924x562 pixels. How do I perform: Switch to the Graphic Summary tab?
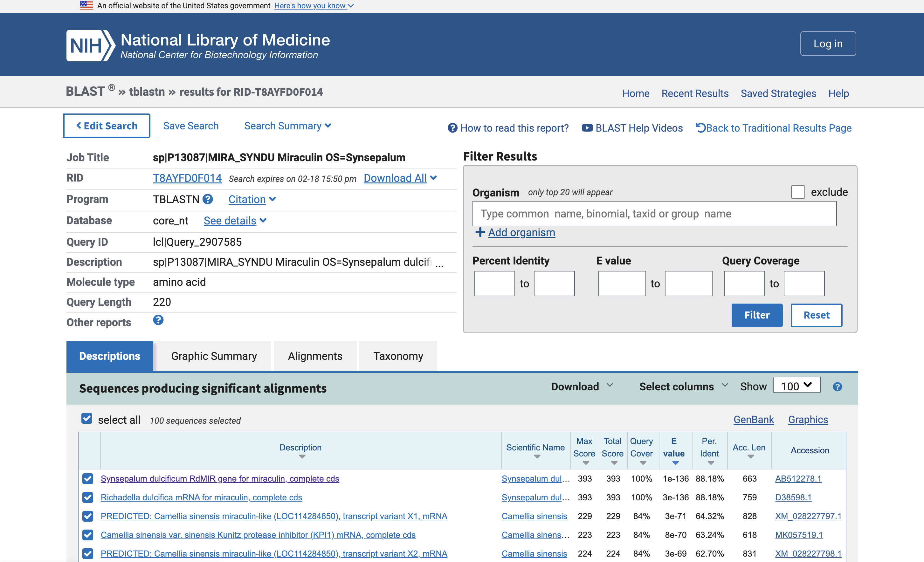tap(214, 356)
